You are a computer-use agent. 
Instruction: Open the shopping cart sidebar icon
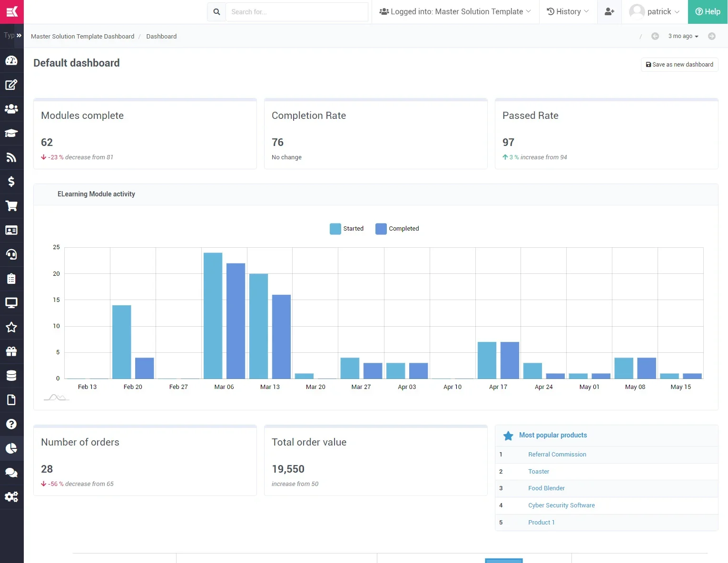(x=11, y=206)
